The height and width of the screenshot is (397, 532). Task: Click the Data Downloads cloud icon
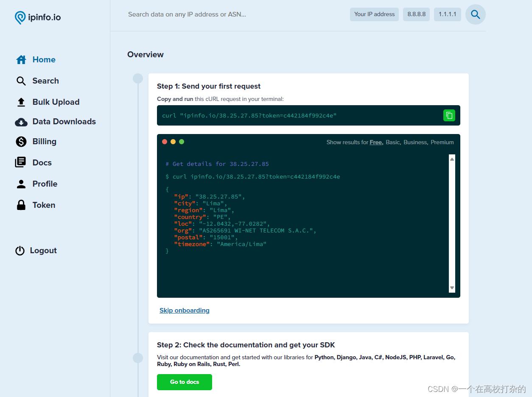(21, 122)
